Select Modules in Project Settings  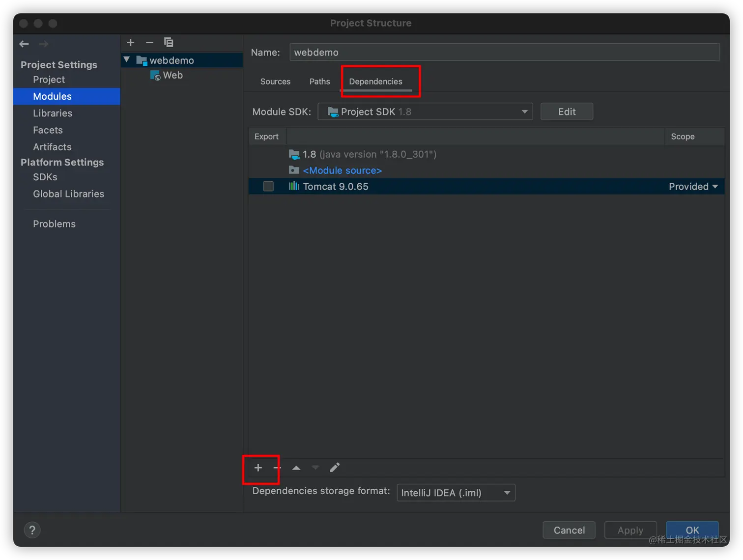(x=67, y=96)
